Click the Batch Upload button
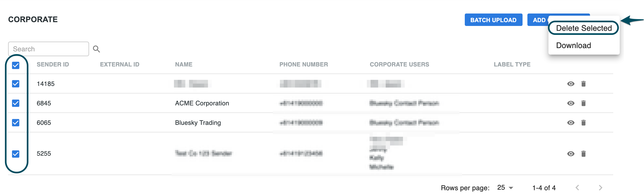 [x=493, y=20]
